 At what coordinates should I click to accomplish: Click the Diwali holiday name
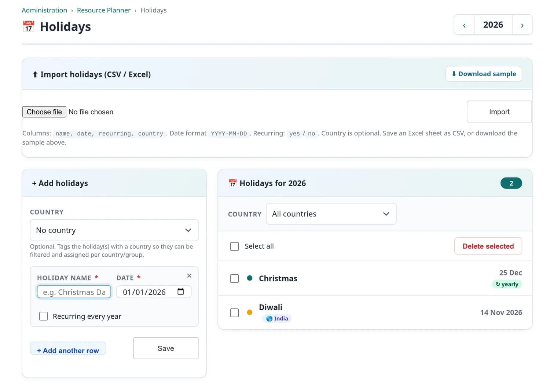pos(271,307)
